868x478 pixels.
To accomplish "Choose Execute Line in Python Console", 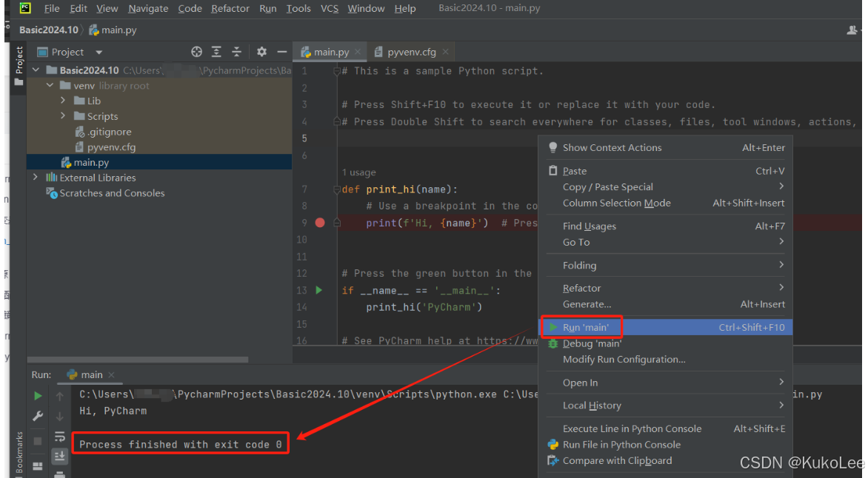I will [x=665, y=428].
